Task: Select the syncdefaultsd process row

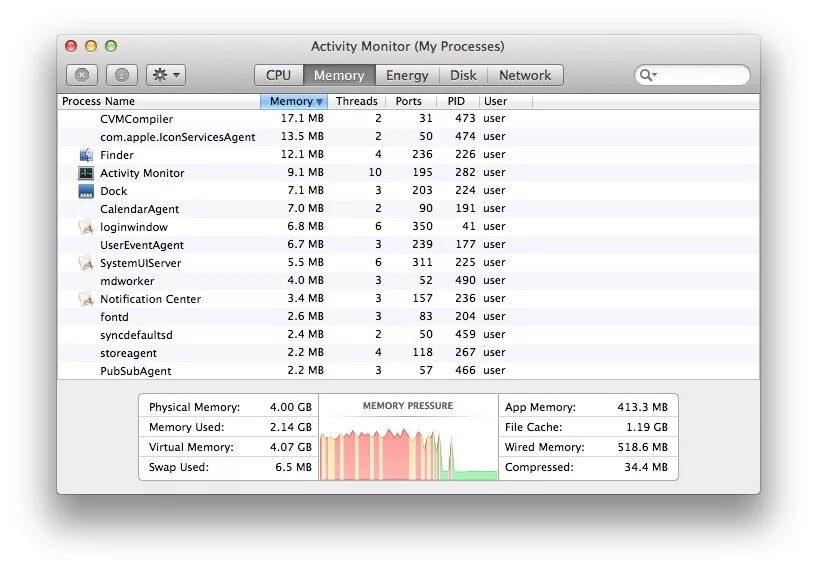Action: [x=408, y=335]
